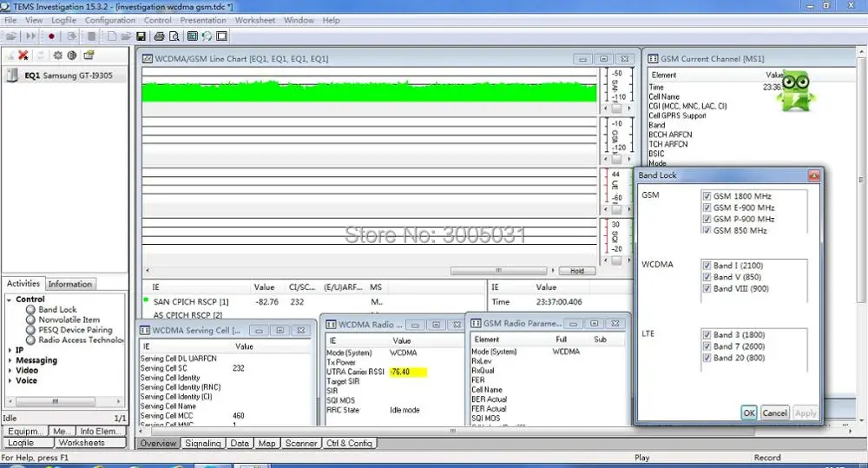Toggle GSM E-900 MHz checkbox
Image resolution: width=868 pixels, height=468 pixels.
(707, 208)
